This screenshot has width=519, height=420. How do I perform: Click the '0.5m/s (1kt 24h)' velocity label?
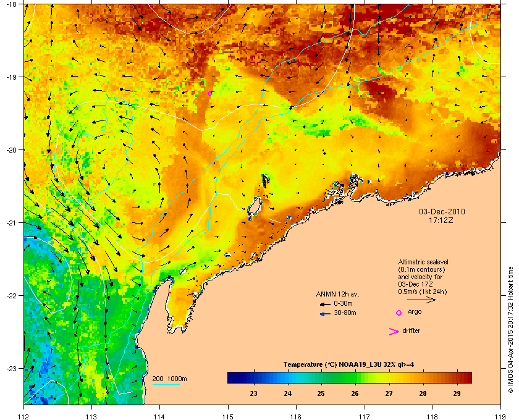423,292
